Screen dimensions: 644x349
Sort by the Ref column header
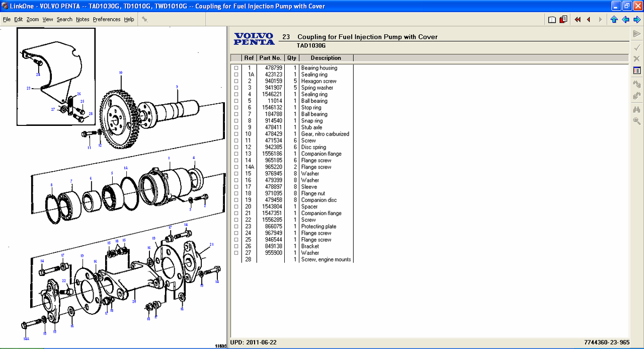click(249, 58)
